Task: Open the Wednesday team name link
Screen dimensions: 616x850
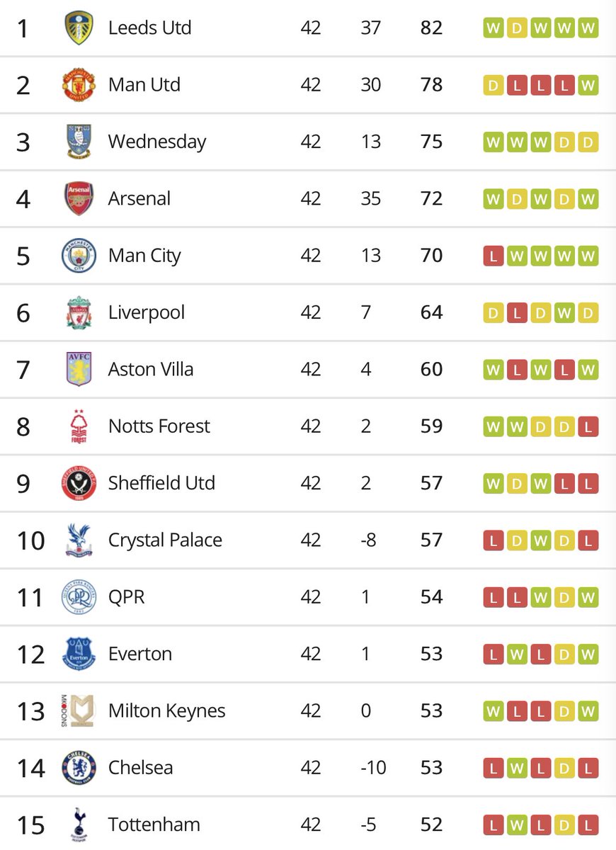Action: (x=156, y=142)
